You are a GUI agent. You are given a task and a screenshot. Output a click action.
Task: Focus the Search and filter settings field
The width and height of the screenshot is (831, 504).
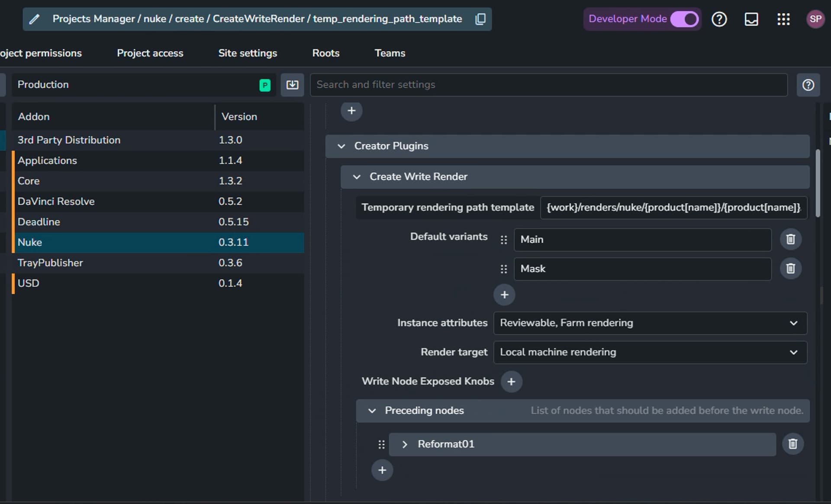click(x=548, y=85)
